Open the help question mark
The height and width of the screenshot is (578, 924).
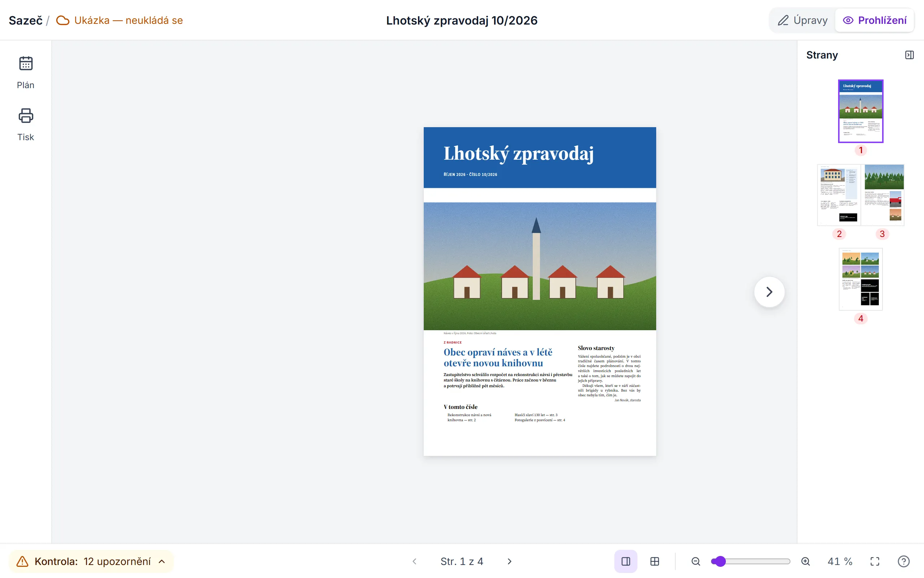point(903,561)
